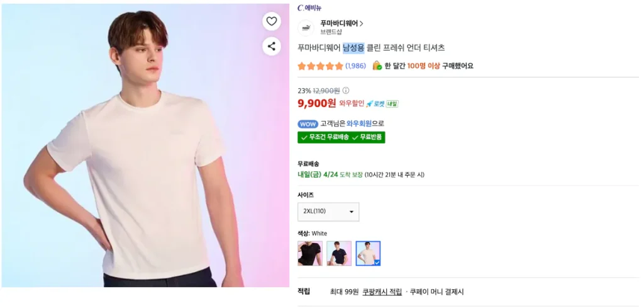Expand the 푸마바디웨어 brand shop chevron
The width and height of the screenshot is (644, 308).
[362, 23]
